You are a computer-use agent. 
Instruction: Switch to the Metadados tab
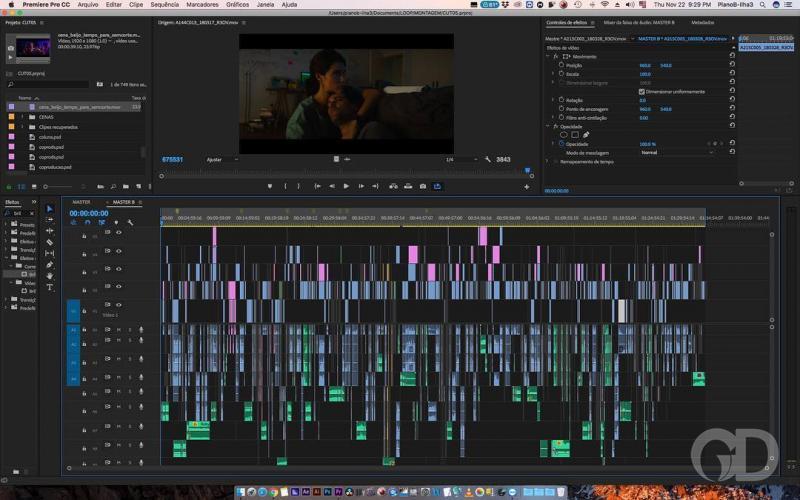[702, 21]
